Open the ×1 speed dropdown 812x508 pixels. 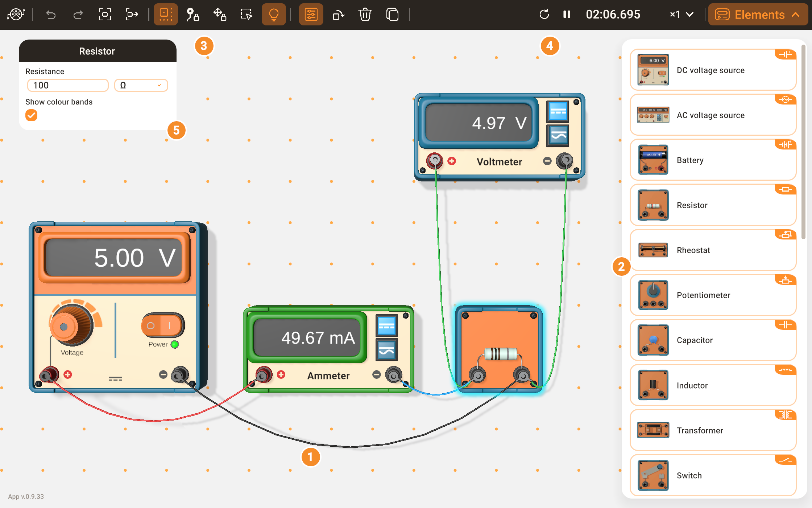tap(681, 15)
